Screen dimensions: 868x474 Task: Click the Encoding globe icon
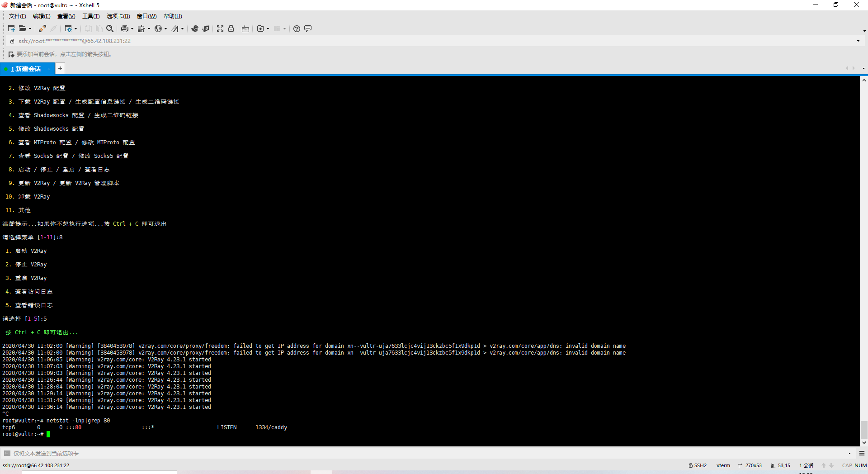coord(158,28)
